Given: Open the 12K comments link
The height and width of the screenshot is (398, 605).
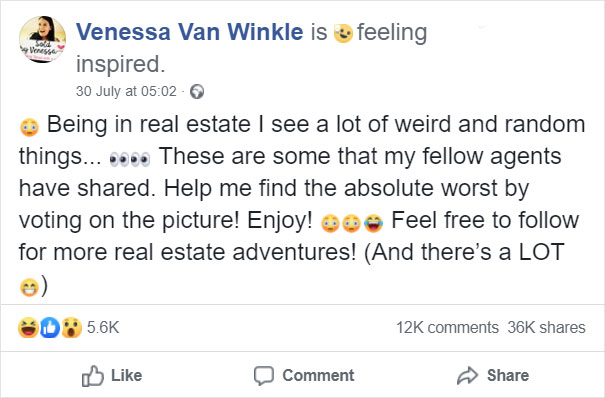Looking at the screenshot, I should 448,327.
